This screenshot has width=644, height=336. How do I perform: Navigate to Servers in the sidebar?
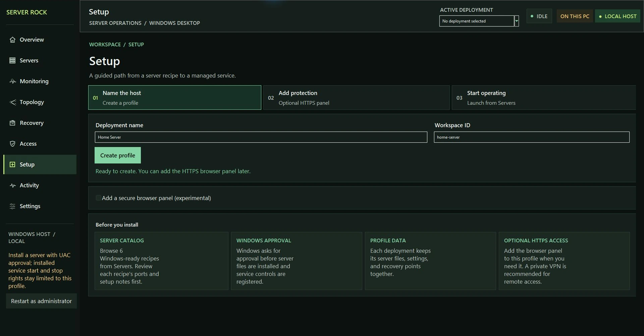pos(29,60)
